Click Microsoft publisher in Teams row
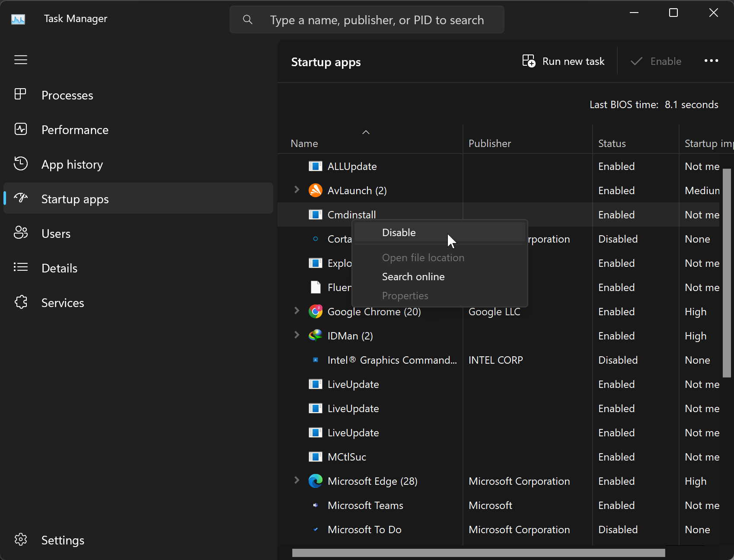The width and height of the screenshot is (734, 560). tap(490, 505)
